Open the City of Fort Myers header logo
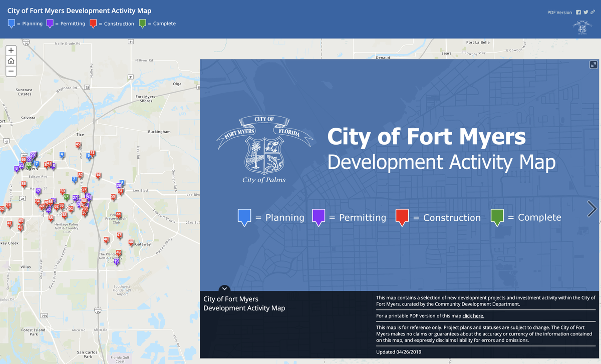The width and height of the screenshot is (601, 364). (x=582, y=27)
